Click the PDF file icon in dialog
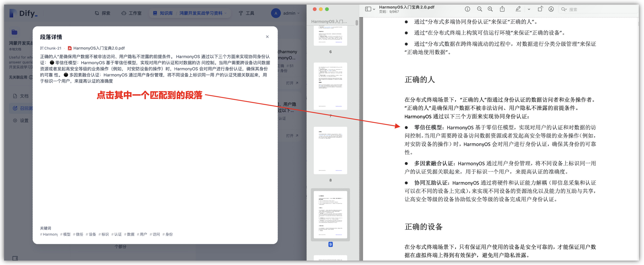 pyautogui.click(x=70, y=48)
